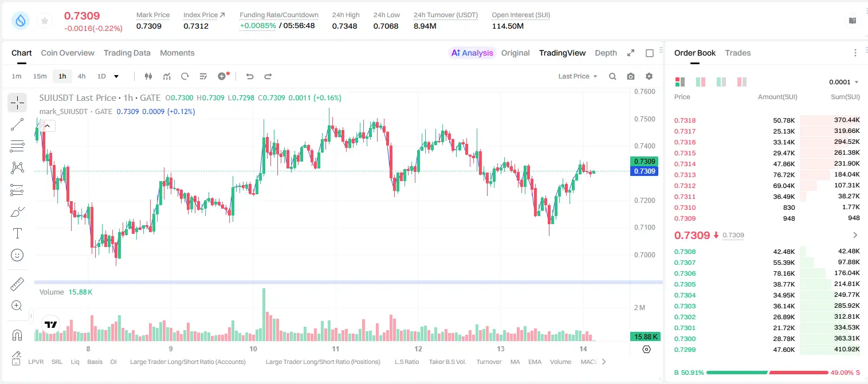Switch to the Trading Data tab
This screenshot has width=868, height=384.
127,53
